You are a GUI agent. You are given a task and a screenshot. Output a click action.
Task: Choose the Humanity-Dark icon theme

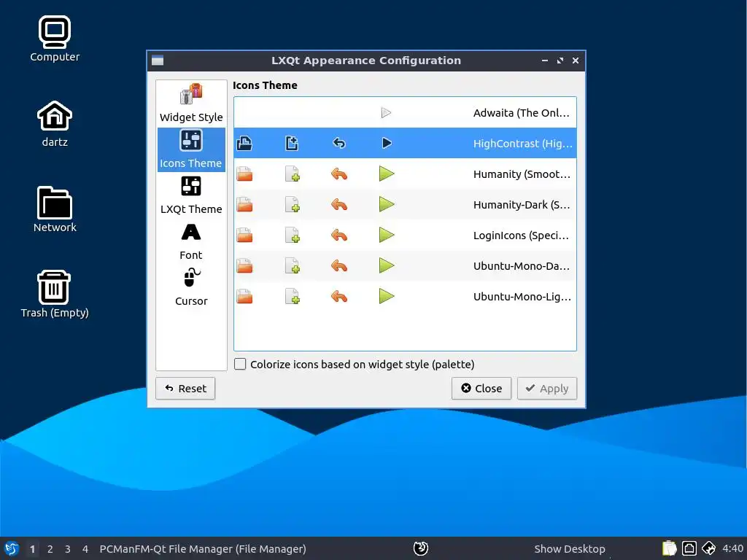click(405, 204)
